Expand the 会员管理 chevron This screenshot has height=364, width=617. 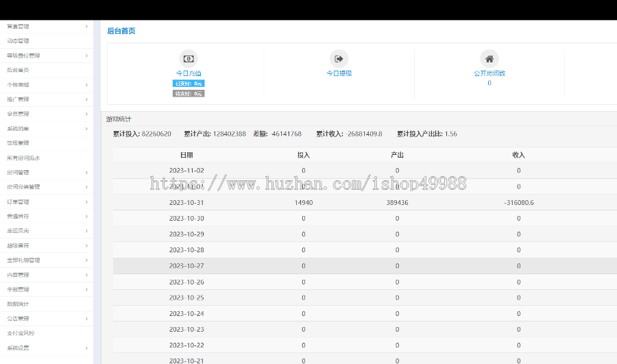pos(86,114)
